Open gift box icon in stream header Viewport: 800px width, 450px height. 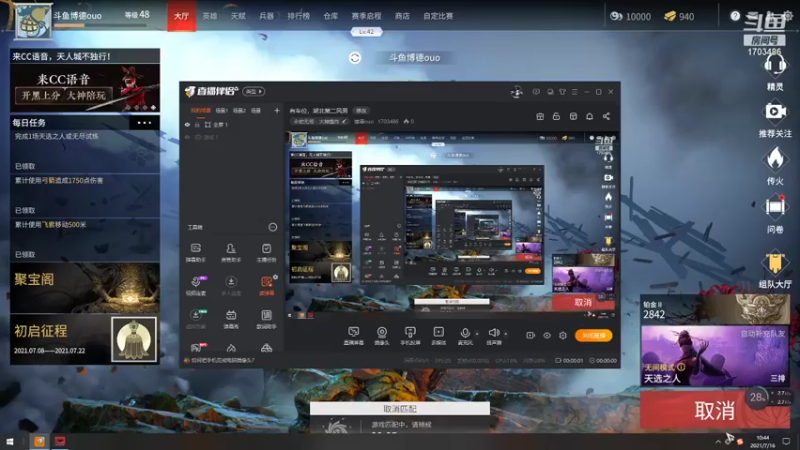540,116
